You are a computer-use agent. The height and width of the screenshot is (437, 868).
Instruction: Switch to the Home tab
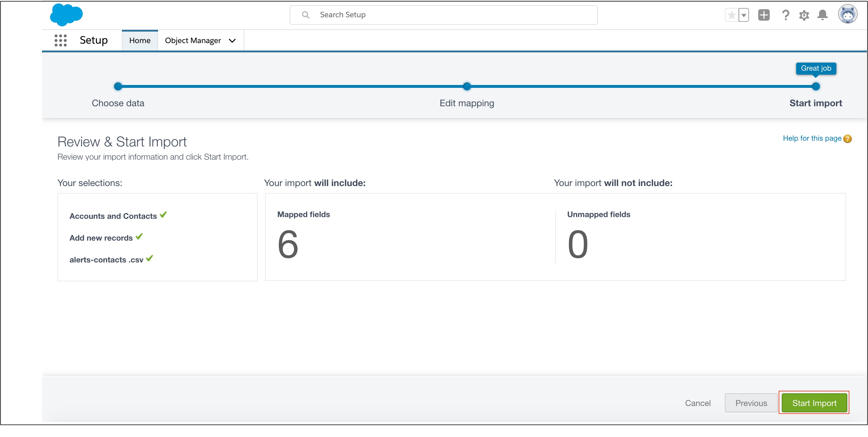coord(139,40)
